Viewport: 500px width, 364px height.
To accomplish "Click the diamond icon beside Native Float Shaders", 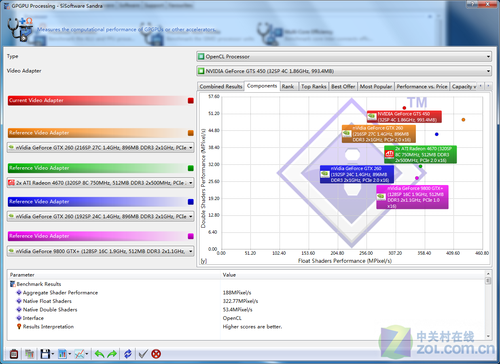I will point(19,301).
